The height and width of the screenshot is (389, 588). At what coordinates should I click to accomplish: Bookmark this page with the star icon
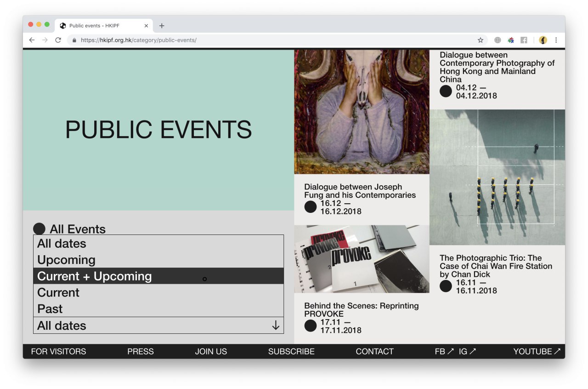[x=481, y=40]
